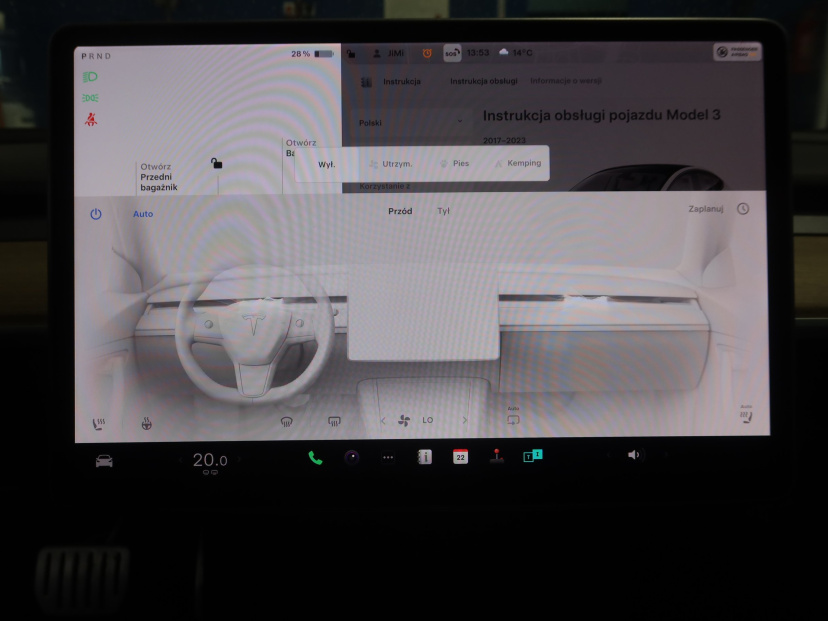The height and width of the screenshot is (621, 828).
Task: Toggle passenger Auto seat heater
Action: click(746, 415)
